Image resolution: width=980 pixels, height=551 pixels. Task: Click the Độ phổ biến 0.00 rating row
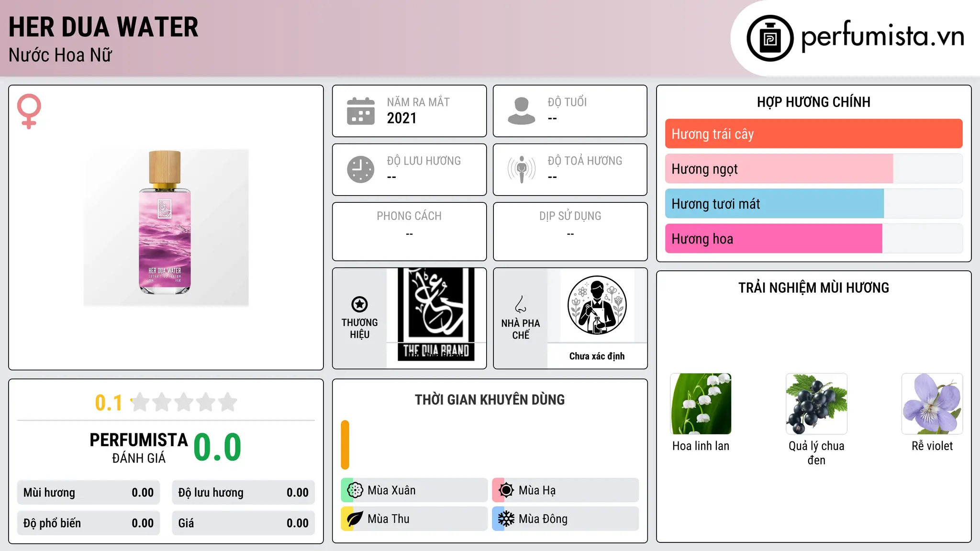(89, 523)
